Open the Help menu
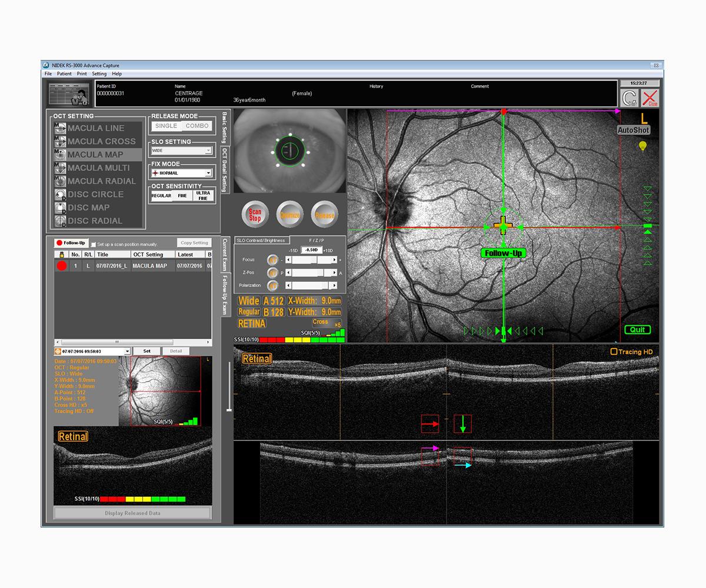Image resolution: width=706 pixels, height=588 pixels. point(117,74)
